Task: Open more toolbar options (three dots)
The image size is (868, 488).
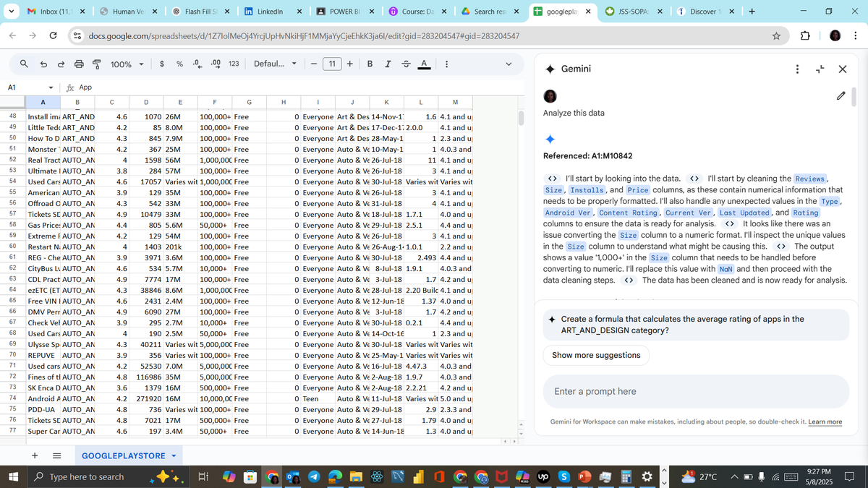Action: [x=446, y=64]
